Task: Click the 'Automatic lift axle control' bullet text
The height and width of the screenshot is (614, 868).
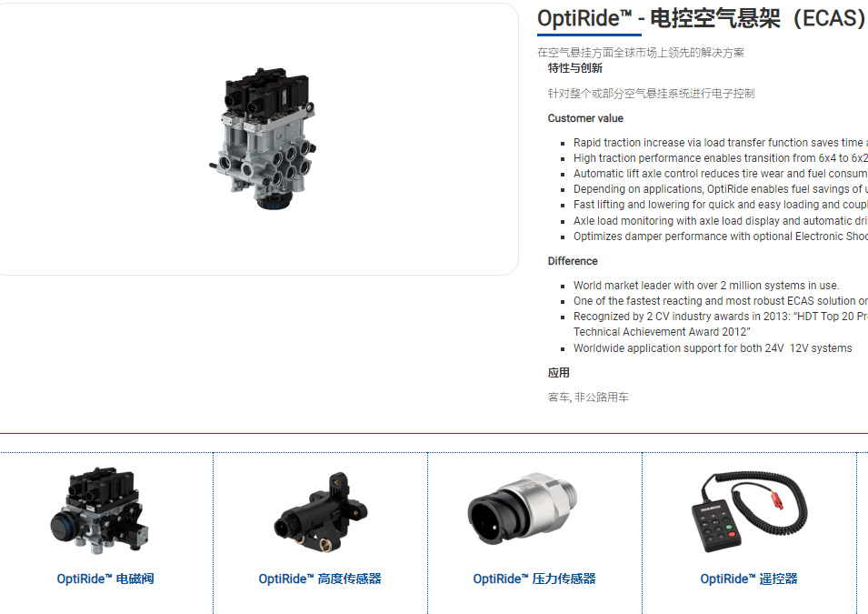Action: click(720, 174)
